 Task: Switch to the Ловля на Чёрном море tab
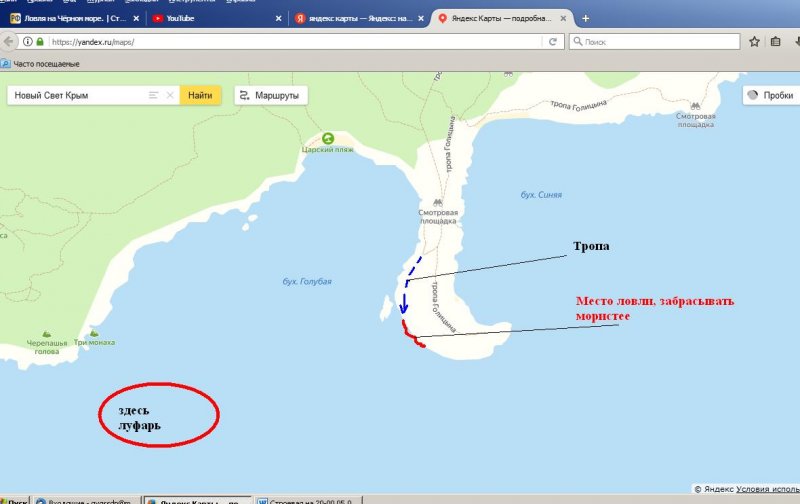tap(70, 18)
